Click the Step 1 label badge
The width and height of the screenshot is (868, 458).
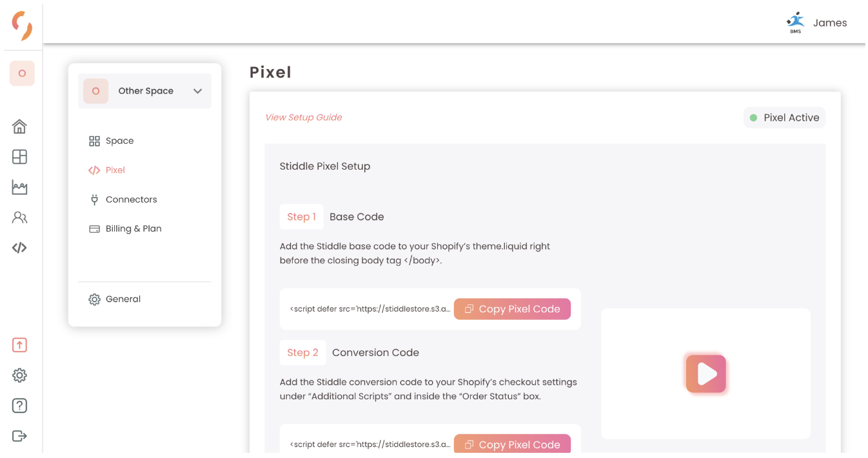(302, 217)
